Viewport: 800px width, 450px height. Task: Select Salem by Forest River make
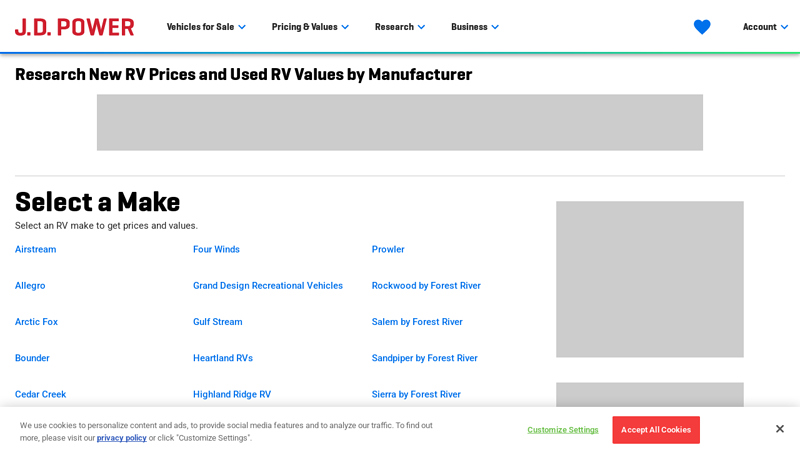point(417,322)
